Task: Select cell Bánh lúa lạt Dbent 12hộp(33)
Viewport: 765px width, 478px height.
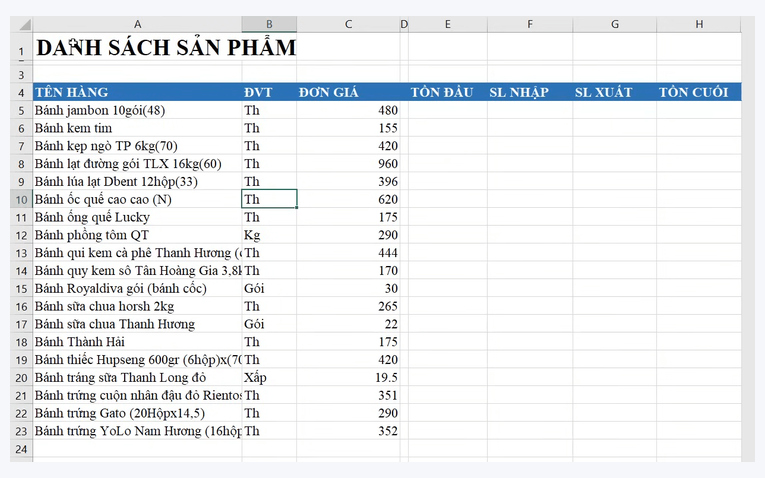Action: pyautogui.click(x=137, y=181)
